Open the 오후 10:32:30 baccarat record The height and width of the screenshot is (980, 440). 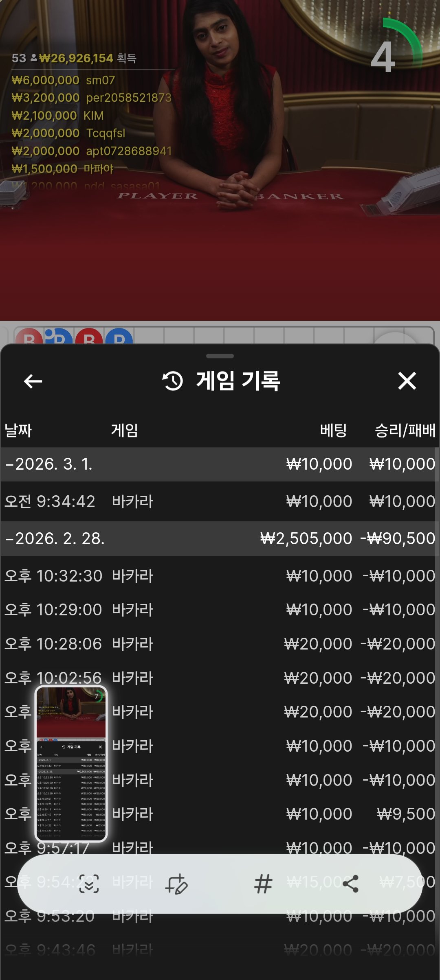tap(219, 576)
